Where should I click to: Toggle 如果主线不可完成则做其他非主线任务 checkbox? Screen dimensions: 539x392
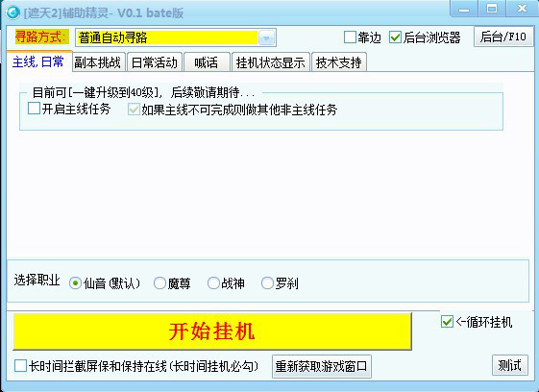(134, 110)
